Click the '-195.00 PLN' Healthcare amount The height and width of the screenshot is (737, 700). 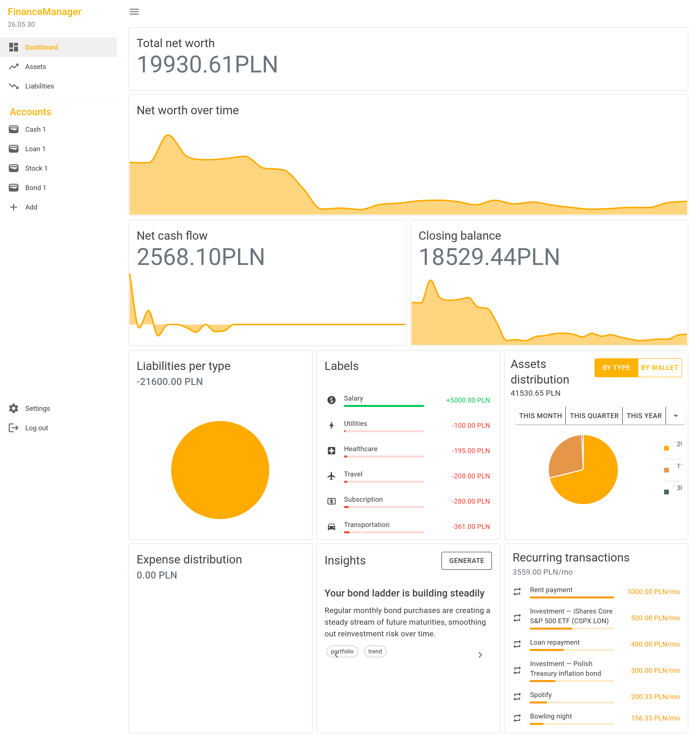click(471, 450)
